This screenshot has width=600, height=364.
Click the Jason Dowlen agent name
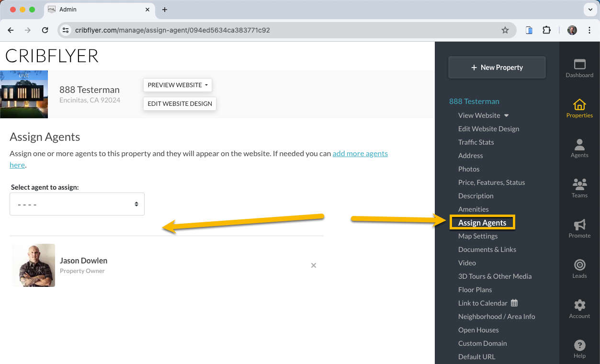83,261
